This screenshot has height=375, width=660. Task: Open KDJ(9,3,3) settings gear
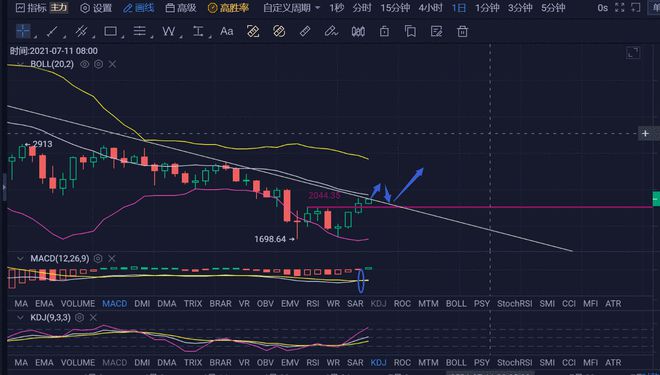point(80,317)
